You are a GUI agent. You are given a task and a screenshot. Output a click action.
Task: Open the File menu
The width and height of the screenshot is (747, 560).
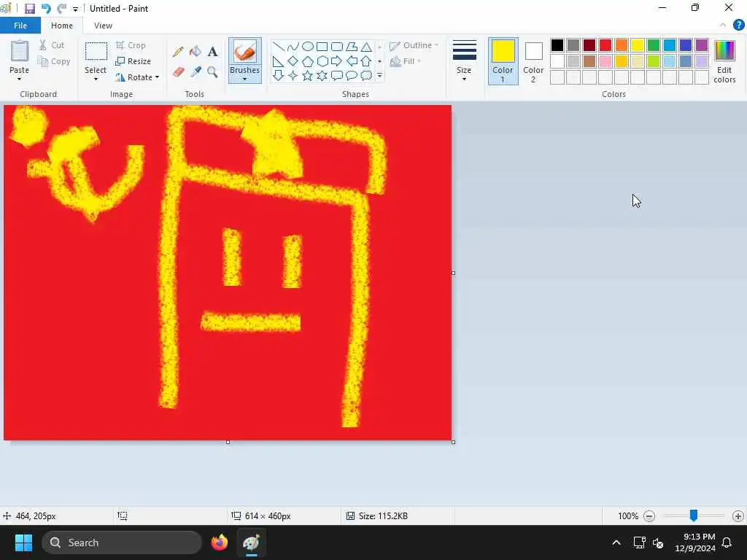[20, 26]
